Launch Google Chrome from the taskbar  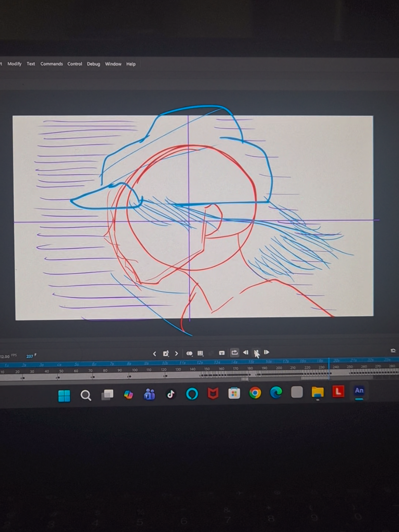255,393
